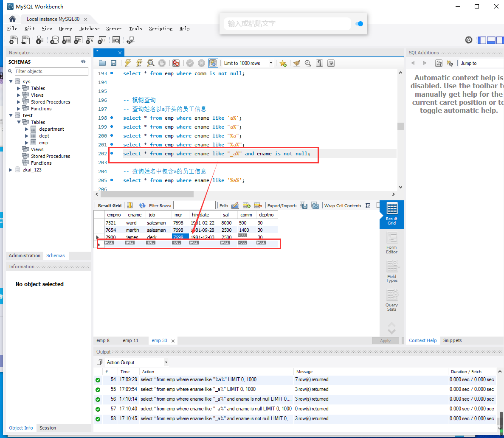Viewport: 504px width, 438px height.
Task: Open the Query menu
Action: [65, 28]
